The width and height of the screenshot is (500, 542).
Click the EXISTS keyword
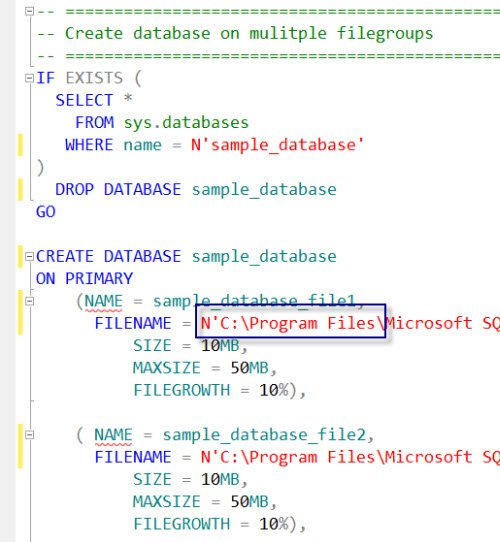point(94,78)
